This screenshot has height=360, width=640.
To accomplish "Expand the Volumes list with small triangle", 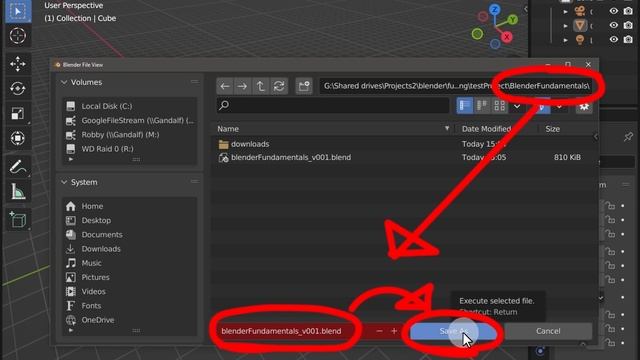I will click(x=71, y=159).
